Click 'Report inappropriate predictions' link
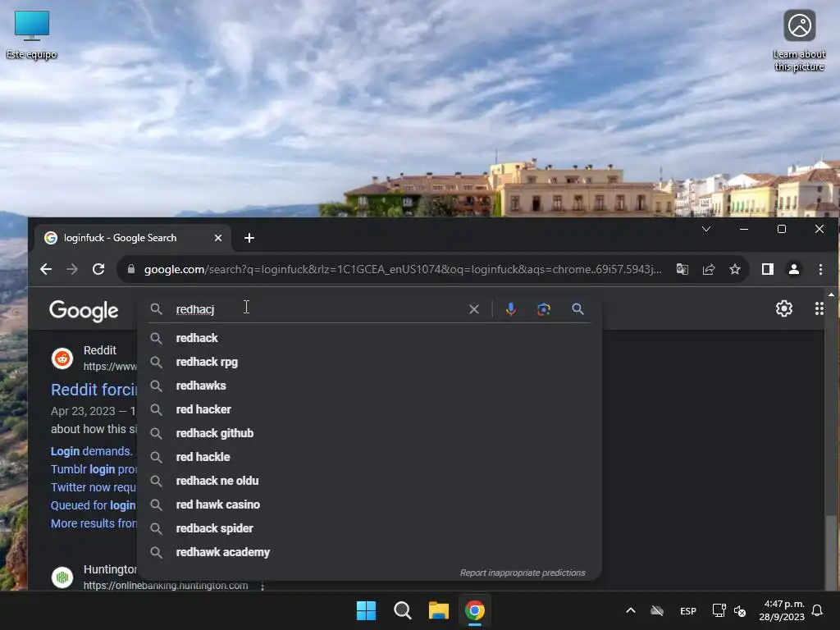The image size is (840, 630). pos(523,573)
